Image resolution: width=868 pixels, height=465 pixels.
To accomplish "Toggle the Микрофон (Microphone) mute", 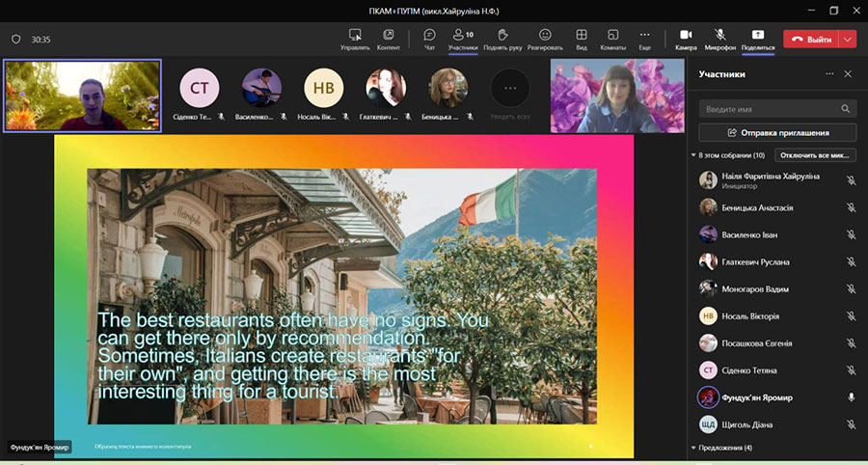I will coord(719,36).
